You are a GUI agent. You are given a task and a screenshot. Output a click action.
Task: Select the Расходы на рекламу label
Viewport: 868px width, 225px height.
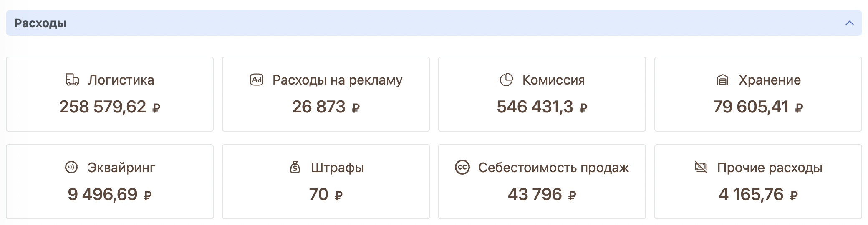337,80
